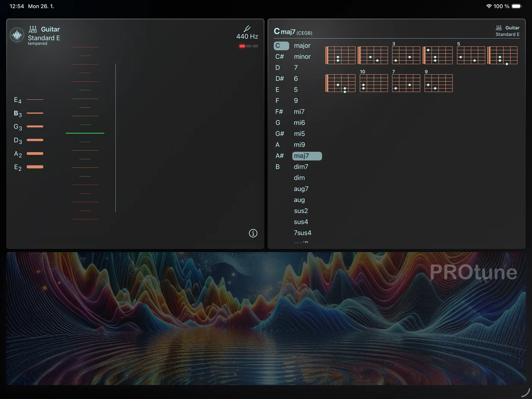Viewport: 532px width, 399px height.
Task: Select the D3 string
Action: coord(28,140)
